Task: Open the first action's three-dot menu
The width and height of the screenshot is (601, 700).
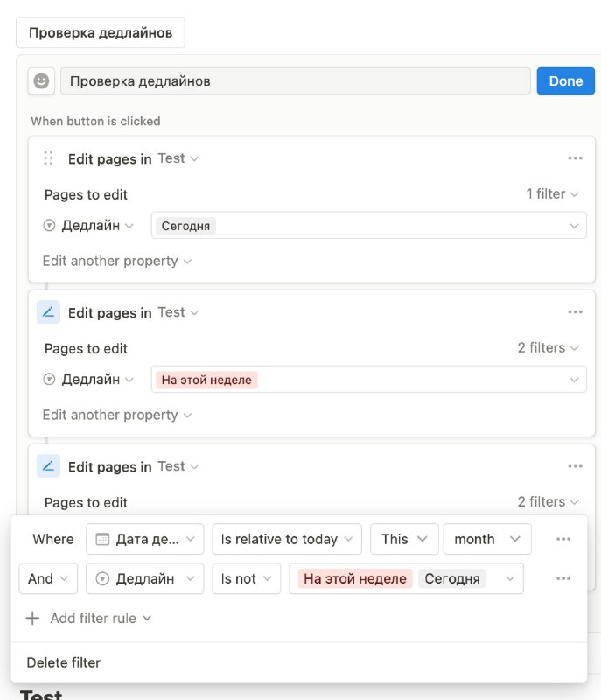Action: (575, 158)
